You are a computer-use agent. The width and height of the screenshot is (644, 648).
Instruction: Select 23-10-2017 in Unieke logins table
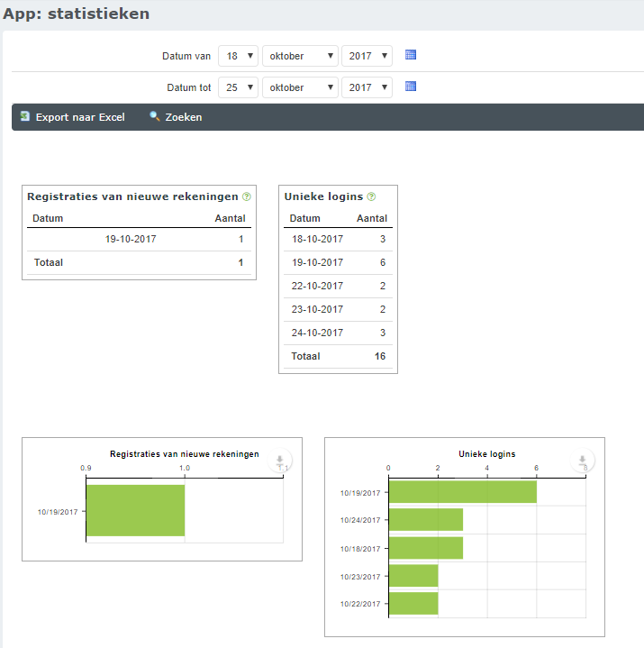tap(338, 309)
